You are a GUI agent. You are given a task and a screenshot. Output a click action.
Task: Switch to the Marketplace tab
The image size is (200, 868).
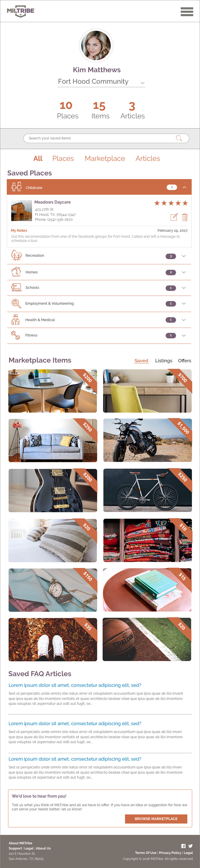tap(105, 159)
